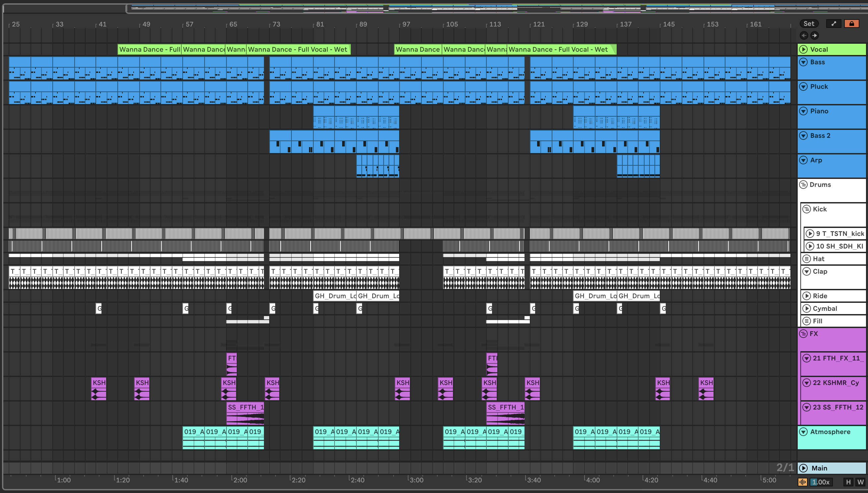Unfold the 10 SH_SDH_KI track

click(x=810, y=246)
